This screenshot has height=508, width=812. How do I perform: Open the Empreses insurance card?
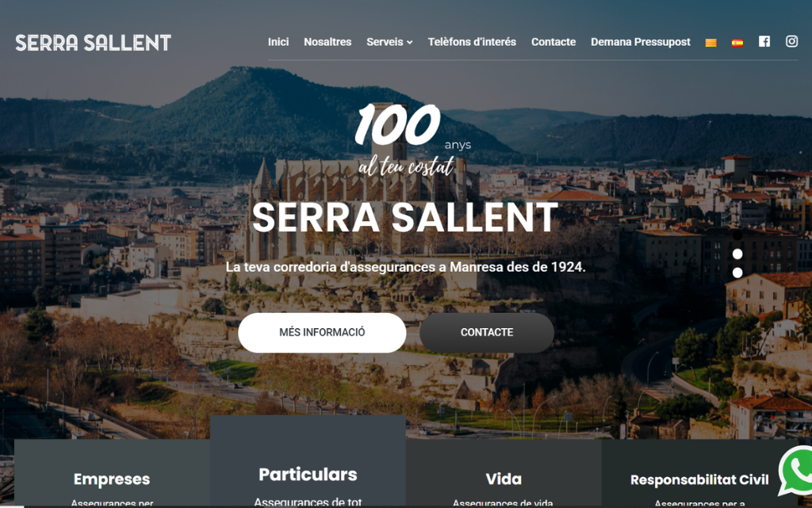(x=112, y=473)
